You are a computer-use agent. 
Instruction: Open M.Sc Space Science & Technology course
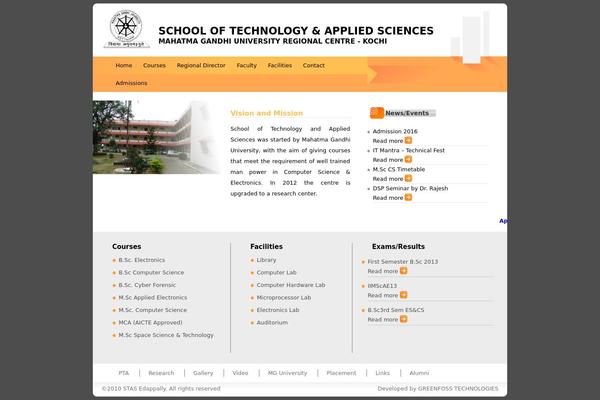[x=166, y=335]
